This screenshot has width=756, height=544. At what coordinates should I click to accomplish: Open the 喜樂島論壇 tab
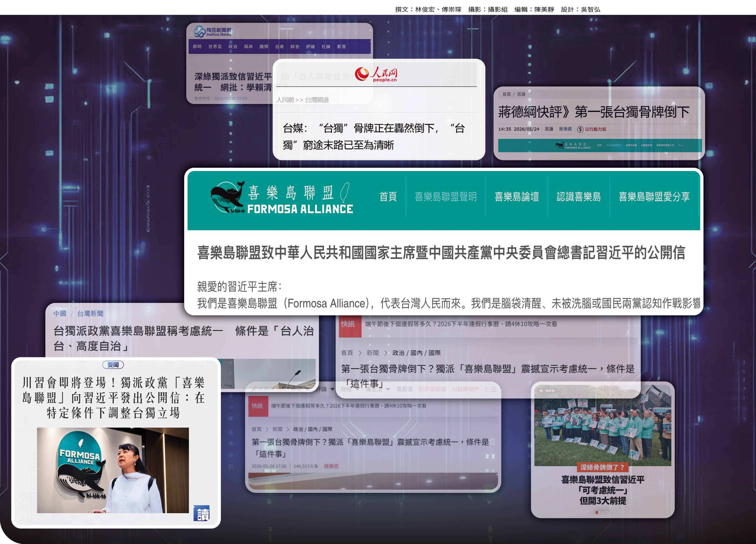coord(517,197)
